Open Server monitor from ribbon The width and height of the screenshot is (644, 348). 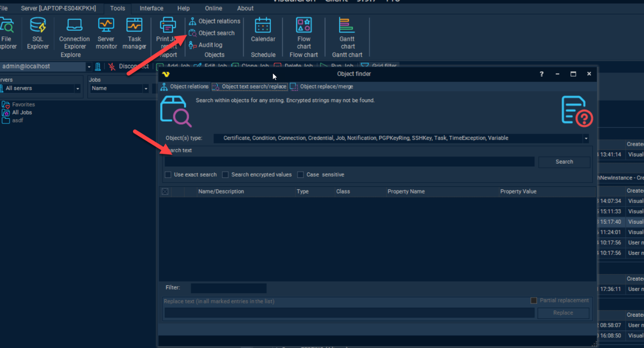[x=106, y=33]
